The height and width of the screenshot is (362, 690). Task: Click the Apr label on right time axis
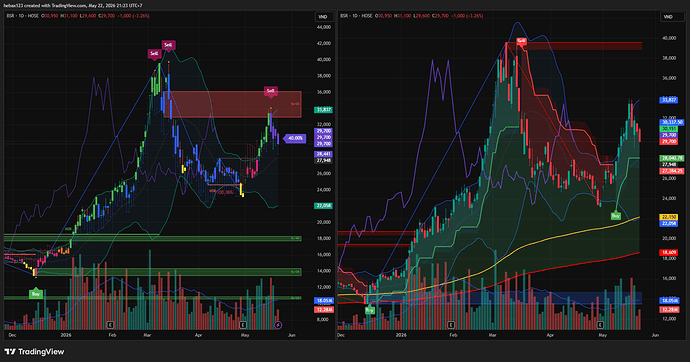(550, 335)
